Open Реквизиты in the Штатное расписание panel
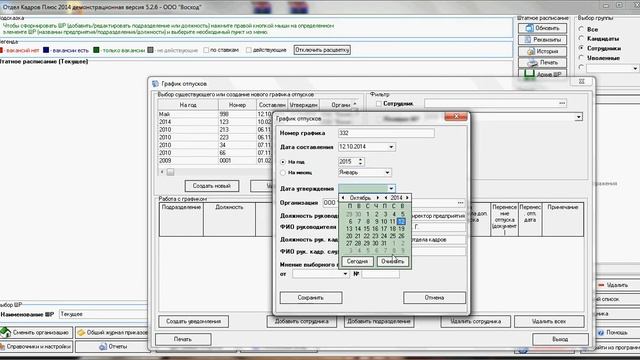 point(542,40)
